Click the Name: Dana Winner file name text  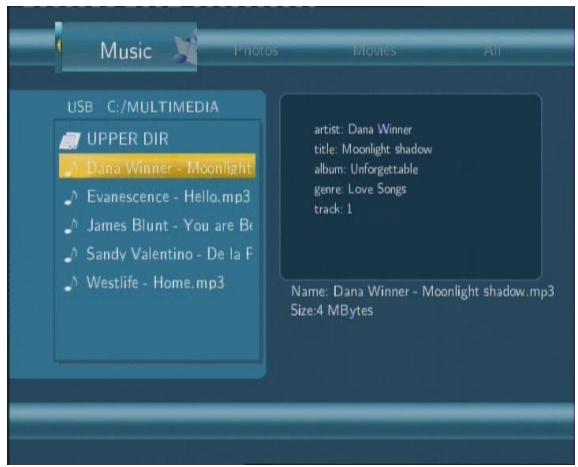coord(422,291)
